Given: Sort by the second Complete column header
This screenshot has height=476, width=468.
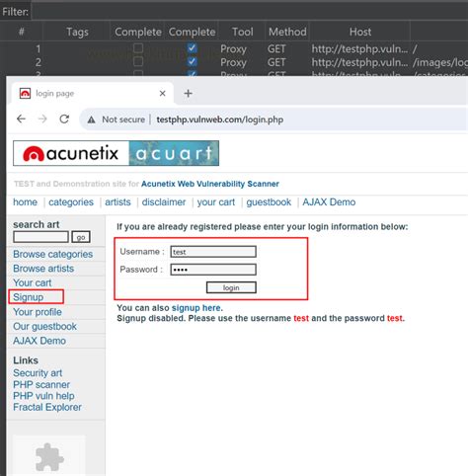Looking at the screenshot, I should point(192,32).
